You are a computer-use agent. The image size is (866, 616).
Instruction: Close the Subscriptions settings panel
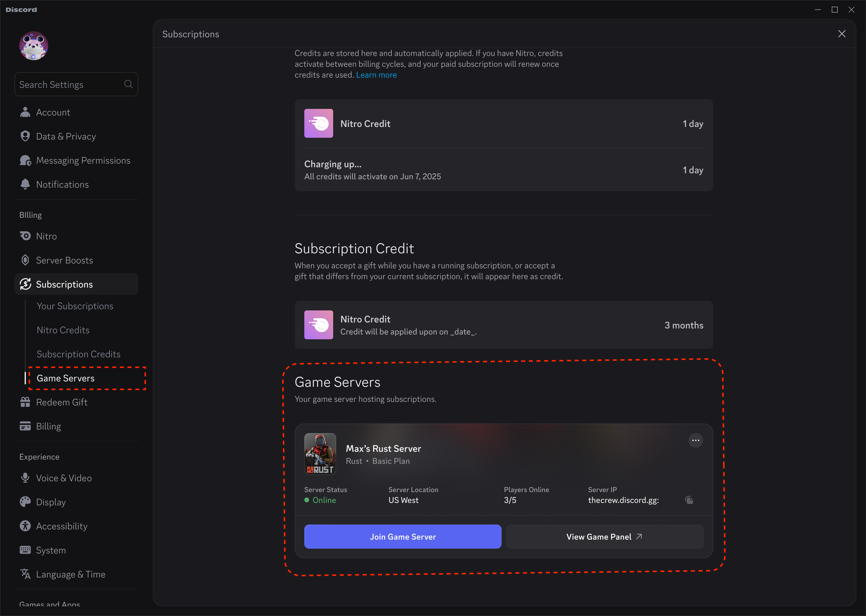842,34
